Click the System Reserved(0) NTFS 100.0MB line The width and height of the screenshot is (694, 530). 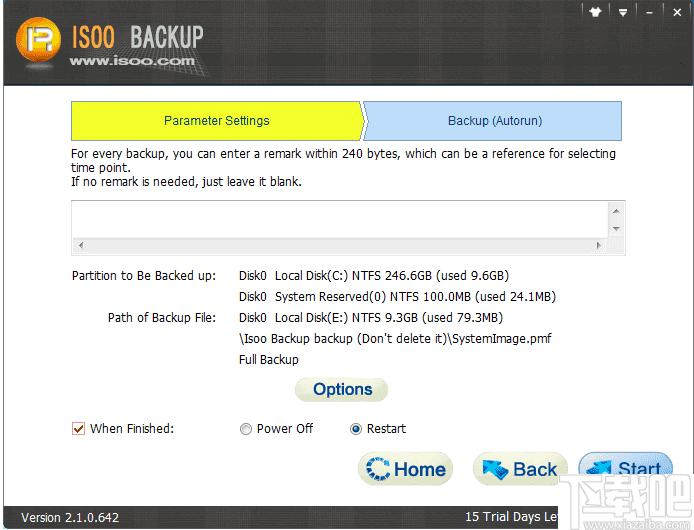397,296
